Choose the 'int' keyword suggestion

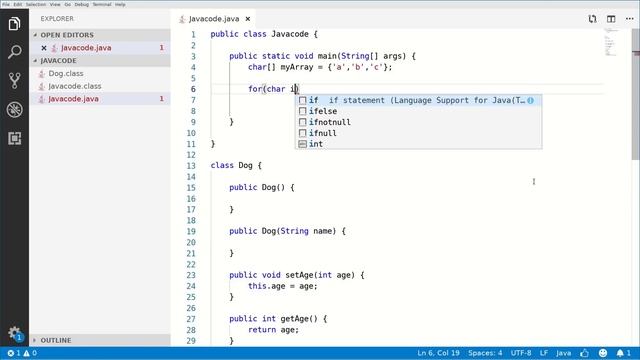click(418, 144)
